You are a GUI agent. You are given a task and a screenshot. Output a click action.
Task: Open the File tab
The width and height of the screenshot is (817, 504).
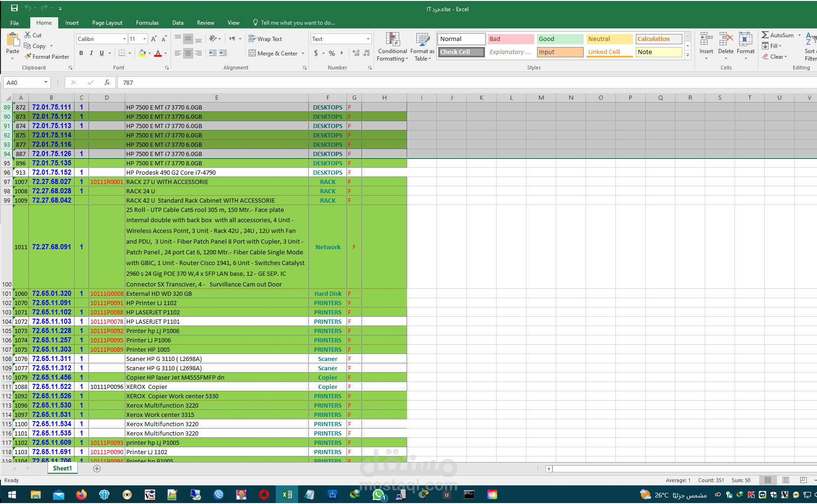coord(14,23)
